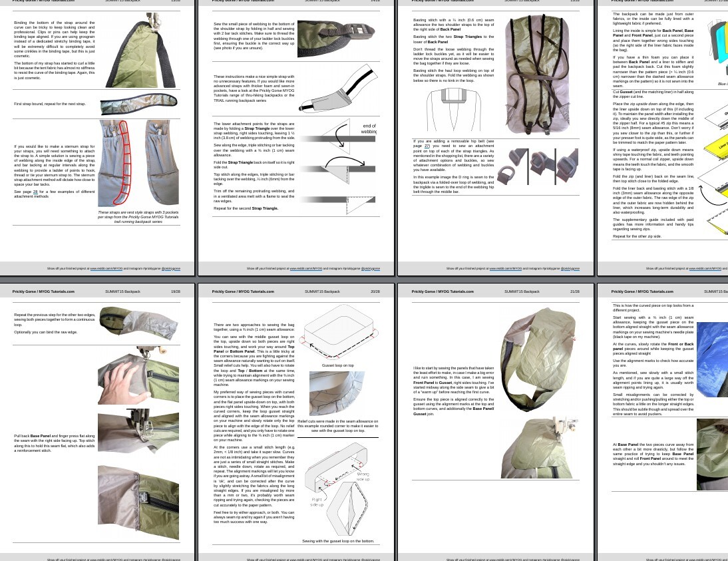Click the green zipper panel photo on page 19
728x561 pixels.
pos(138,502)
